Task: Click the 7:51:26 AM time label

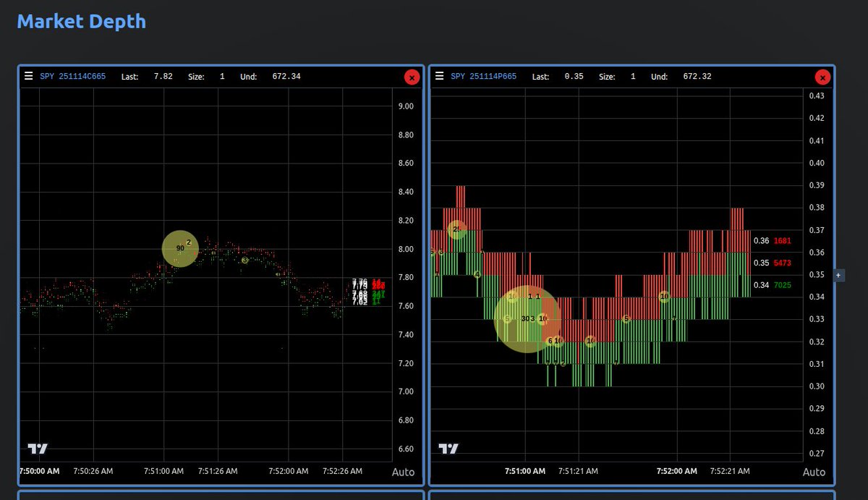Action: coord(218,471)
